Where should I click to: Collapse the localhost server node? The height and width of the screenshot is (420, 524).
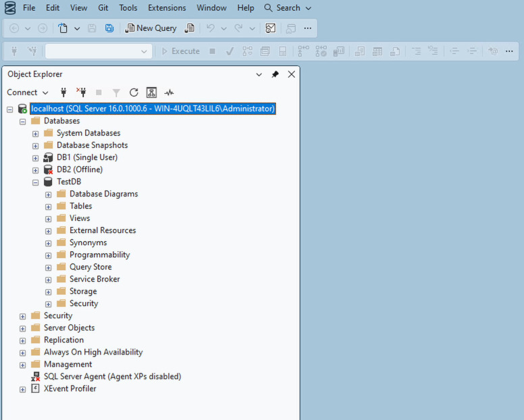[10, 109]
